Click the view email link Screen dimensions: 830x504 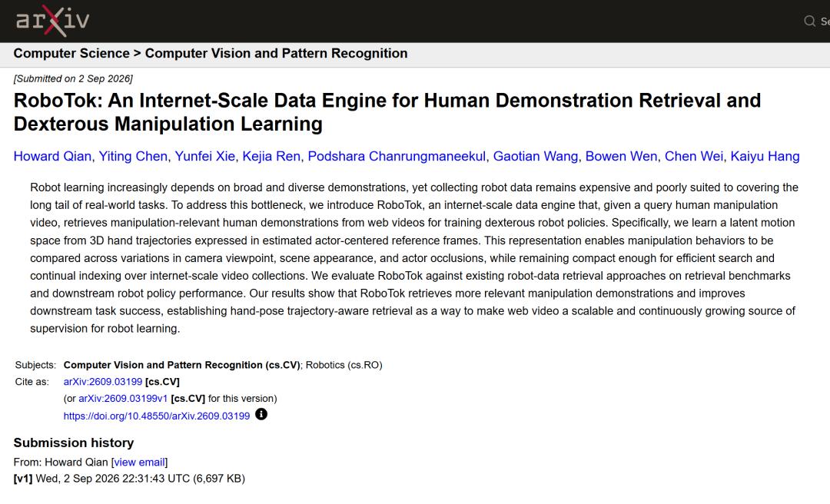(140, 463)
